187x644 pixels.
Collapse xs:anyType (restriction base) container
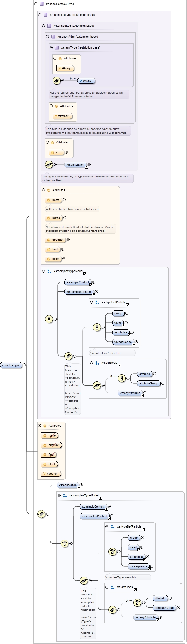pyautogui.click(x=51, y=48)
